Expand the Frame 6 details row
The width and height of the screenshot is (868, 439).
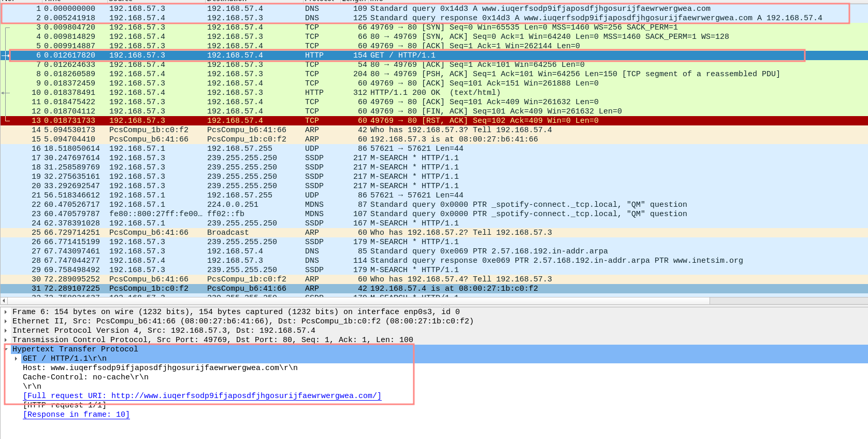[6, 312]
